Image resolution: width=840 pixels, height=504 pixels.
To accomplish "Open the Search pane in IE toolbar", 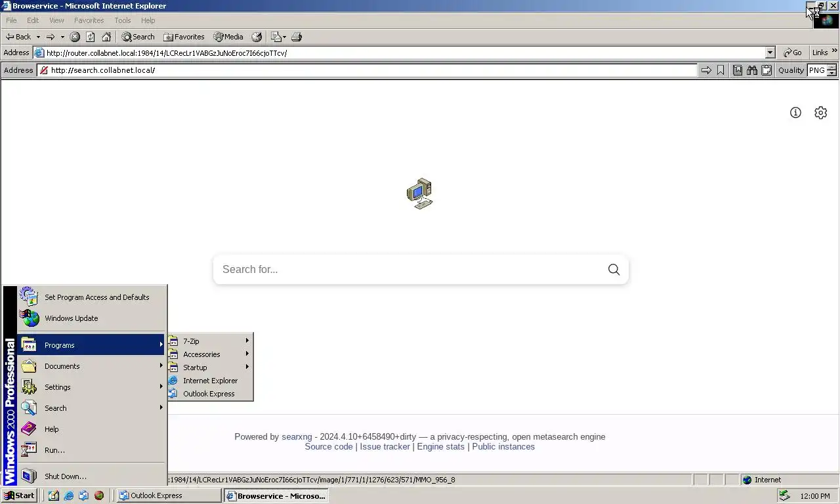I will point(138,37).
